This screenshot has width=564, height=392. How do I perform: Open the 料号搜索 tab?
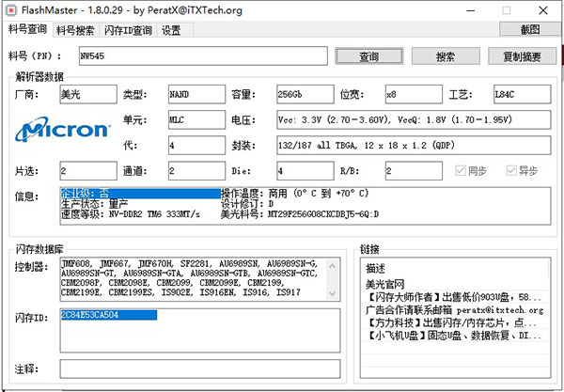[75, 31]
